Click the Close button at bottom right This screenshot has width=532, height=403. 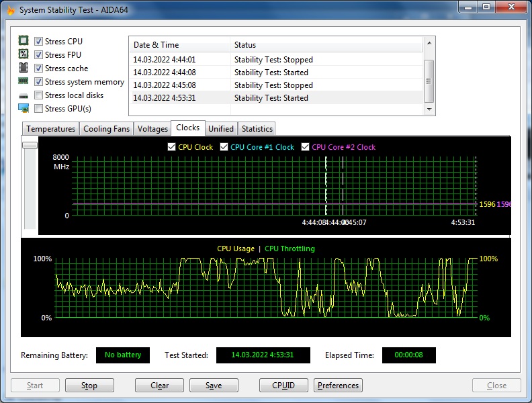tap(496, 386)
